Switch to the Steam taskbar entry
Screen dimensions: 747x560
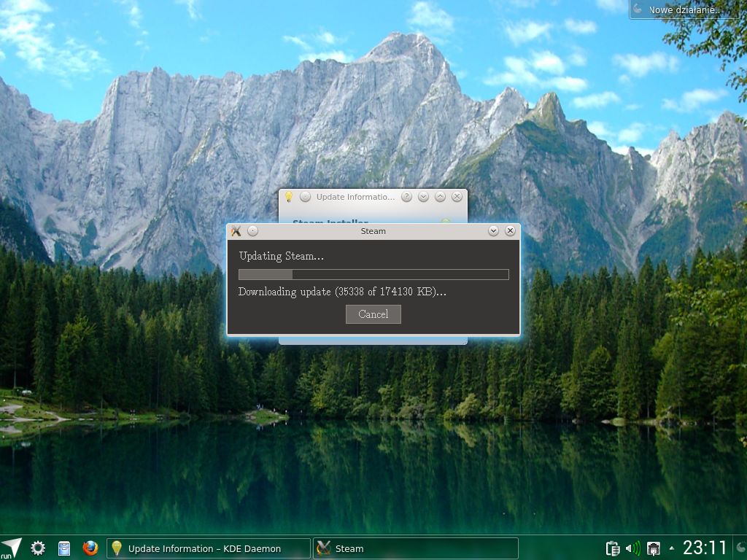[415, 548]
